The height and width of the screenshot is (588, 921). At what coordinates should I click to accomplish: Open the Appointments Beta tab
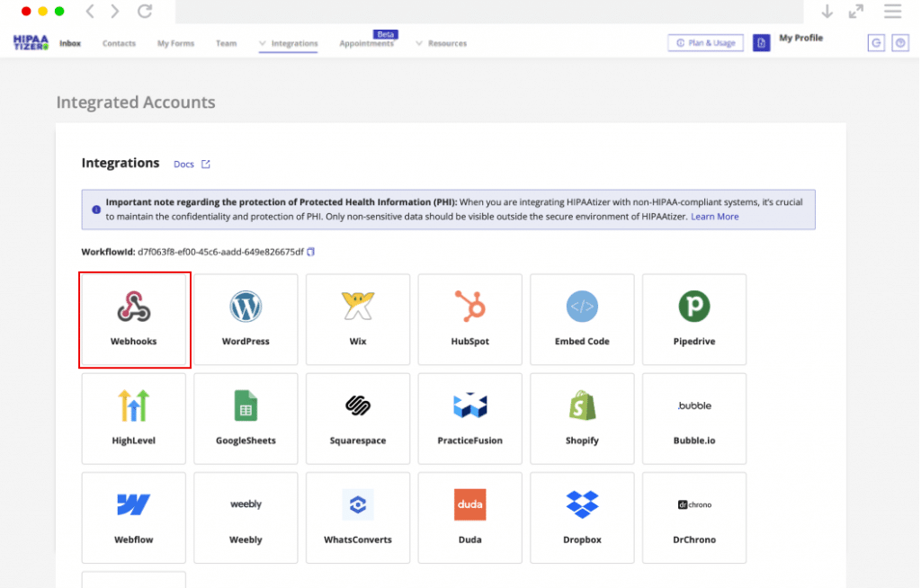pos(368,41)
